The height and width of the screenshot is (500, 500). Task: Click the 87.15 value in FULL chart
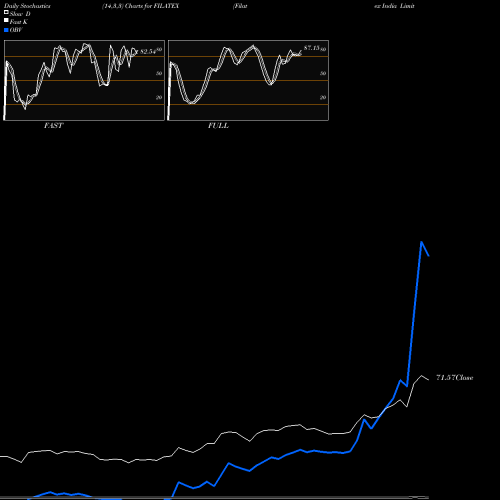coord(312,48)
